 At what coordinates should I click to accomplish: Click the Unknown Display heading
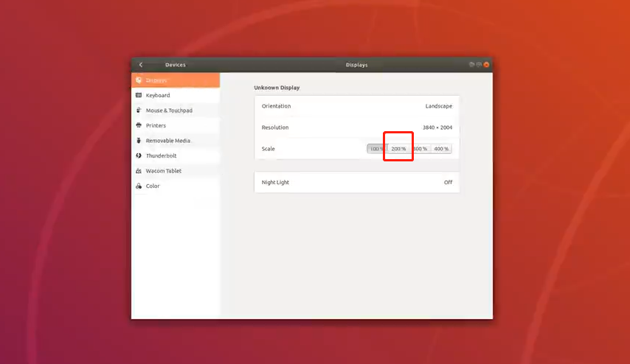coord(277,88)
